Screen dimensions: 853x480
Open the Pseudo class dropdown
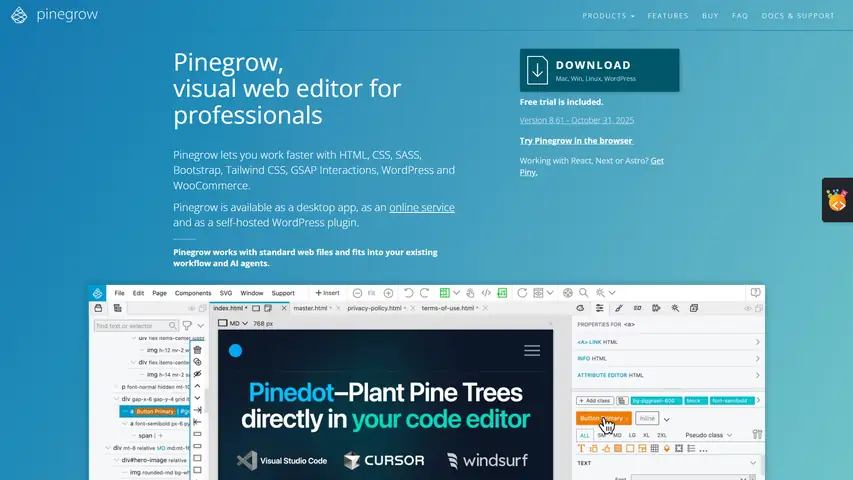tap(708, 435)
